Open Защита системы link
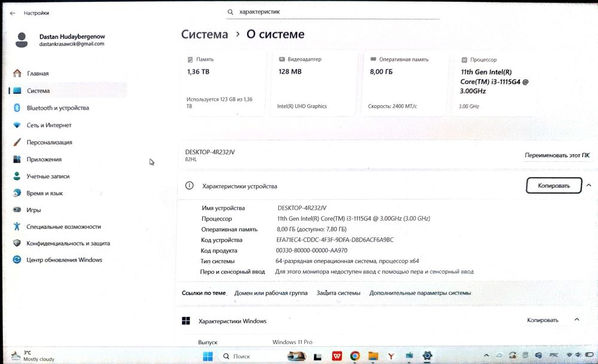Screen dimensions: 598x364 [338, 293]
